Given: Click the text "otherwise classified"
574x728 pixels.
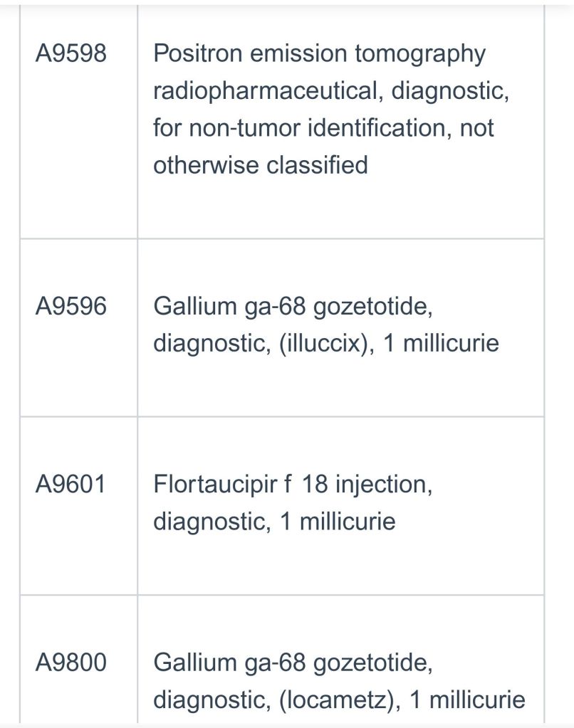Looking at the screenshot, I should [261, 165].
